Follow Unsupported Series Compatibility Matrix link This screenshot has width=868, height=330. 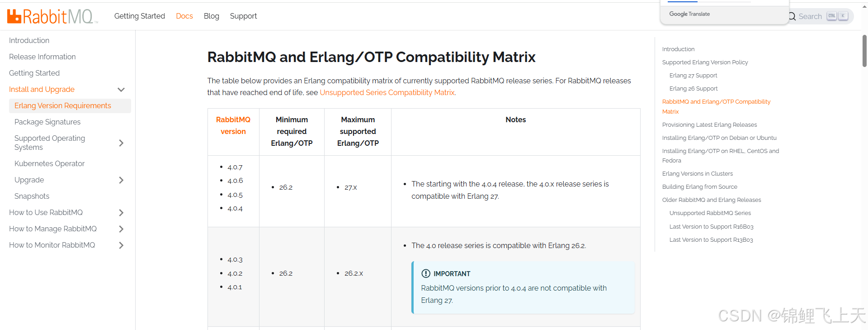click(x=387, y=92)
